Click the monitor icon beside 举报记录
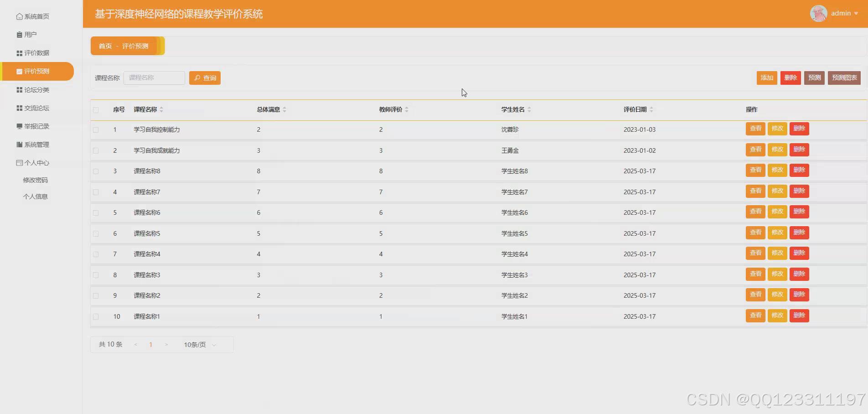This screenshot has width=868, height=414. pos(19,126)
